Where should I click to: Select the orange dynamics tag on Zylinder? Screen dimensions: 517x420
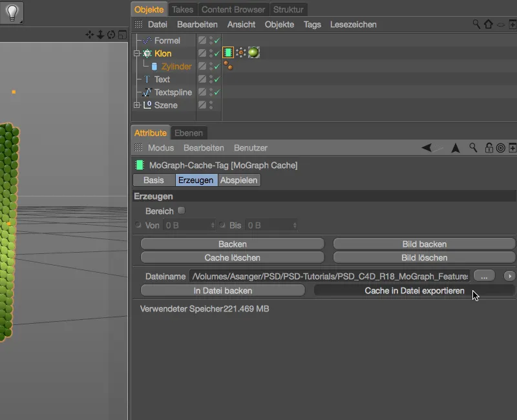[x=228, y=66]
